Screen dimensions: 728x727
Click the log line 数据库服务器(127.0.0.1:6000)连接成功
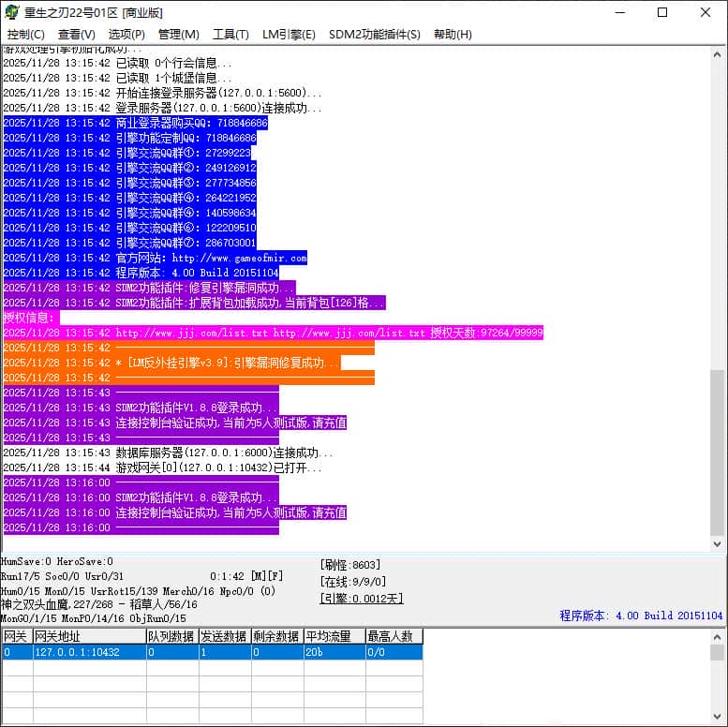tap(168, 453)
